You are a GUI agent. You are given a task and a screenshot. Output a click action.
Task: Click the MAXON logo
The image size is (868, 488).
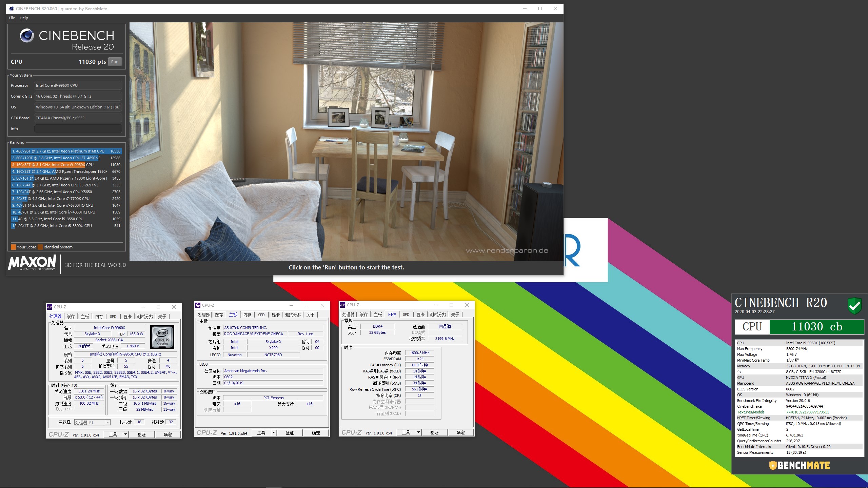(x=32, y=262)
